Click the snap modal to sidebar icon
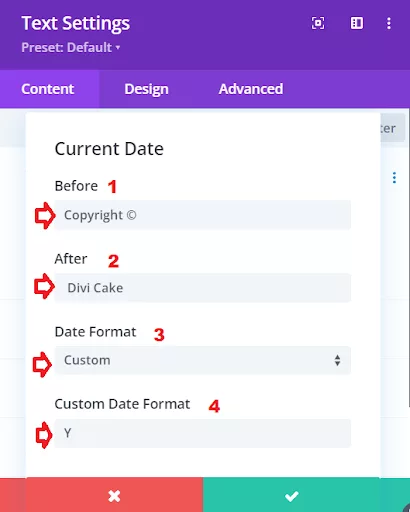 click(x=357, y=23)
